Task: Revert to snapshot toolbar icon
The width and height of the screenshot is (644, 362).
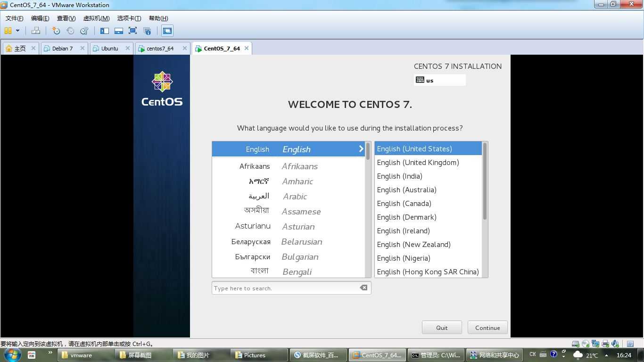Action: (x=70, y=31)
